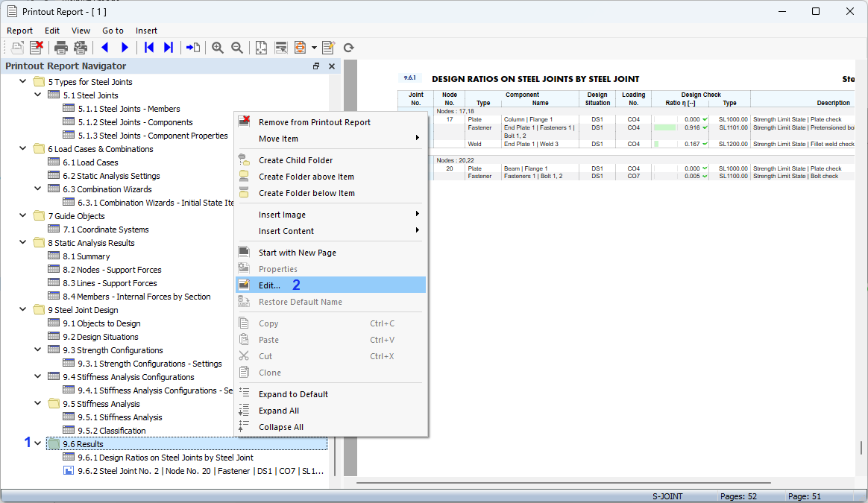
Task: Open the Insert menu in the menu bar
Action: click(146, 31)
